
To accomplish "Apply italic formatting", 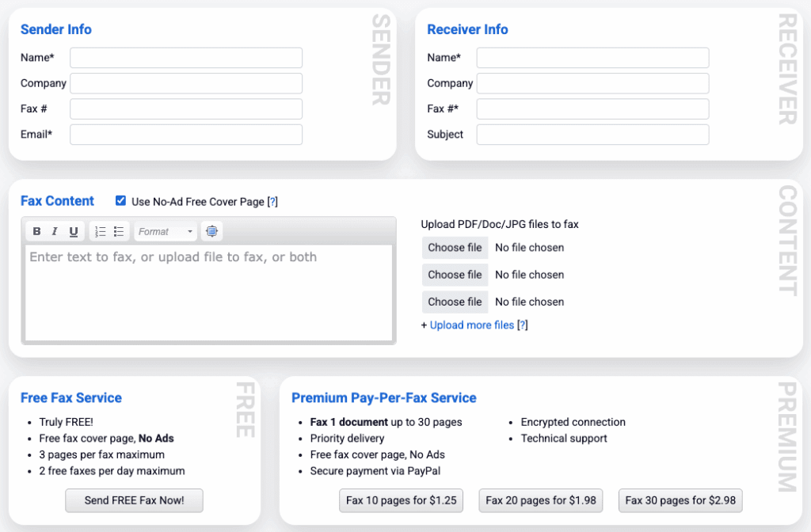I will (x=54, y=230).
